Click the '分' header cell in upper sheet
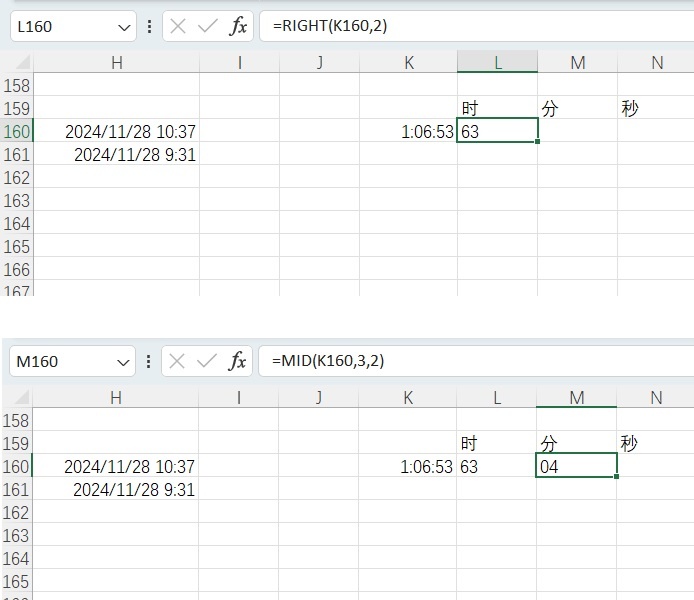The width and height of the screenshot is (694, 600). point(578,108)
